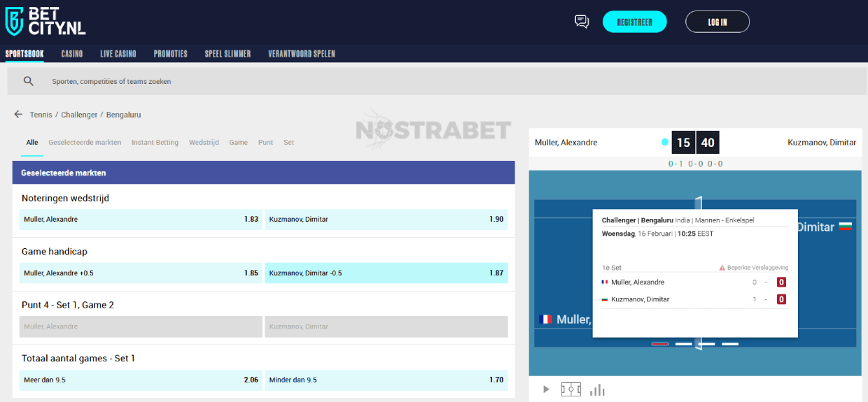The height and width of the screenshot is (402, 868).
Task: Bet on Kuzmanov, Dimitar at 1.90
Action: click(x=386, y=220)
